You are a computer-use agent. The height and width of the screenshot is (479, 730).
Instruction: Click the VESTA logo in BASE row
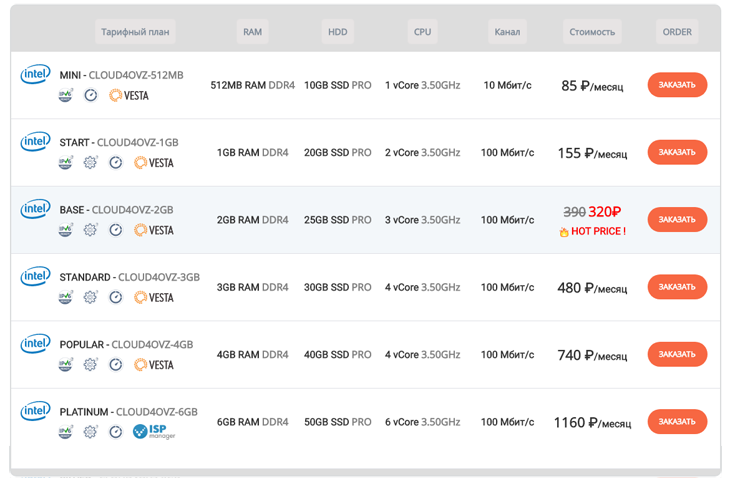pyautogui.click(x=154, y=230)
